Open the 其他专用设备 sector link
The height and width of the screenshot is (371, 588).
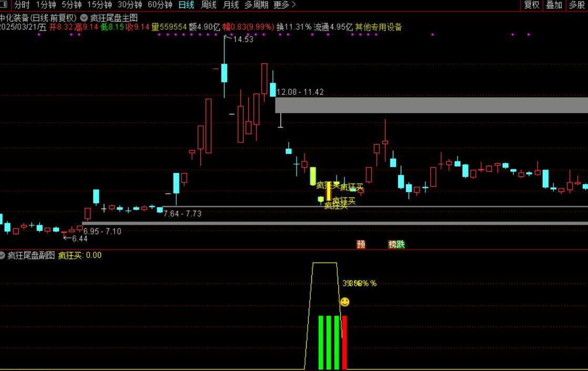click(x=378, y=27)
